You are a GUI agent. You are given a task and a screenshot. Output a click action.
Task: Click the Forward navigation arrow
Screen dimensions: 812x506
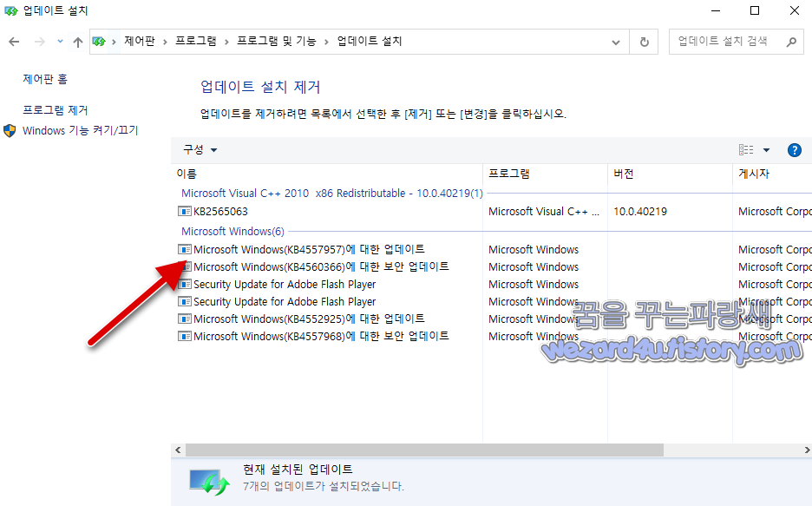(x=39, y=42)
